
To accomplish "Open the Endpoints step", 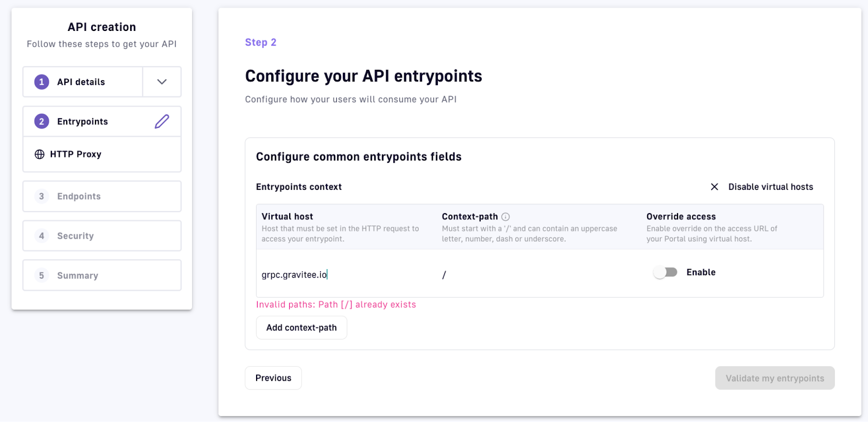I will click(102, 196).
